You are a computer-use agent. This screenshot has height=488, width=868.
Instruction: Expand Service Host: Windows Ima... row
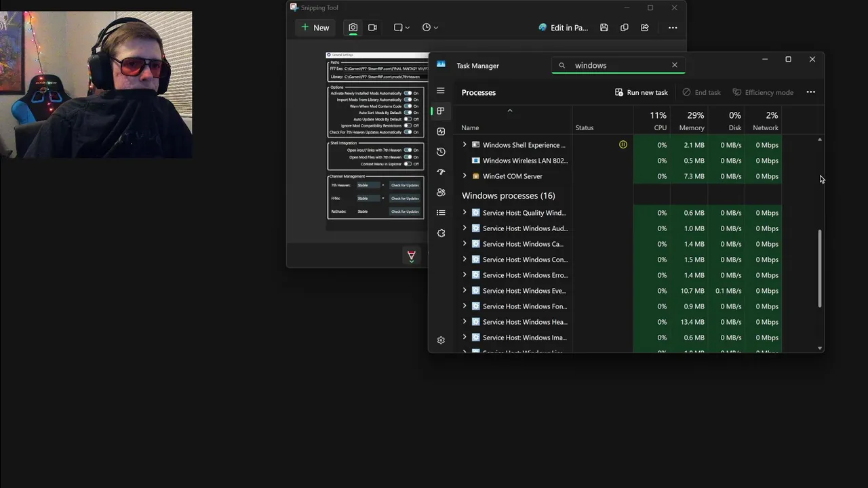[x=465, y=337]
